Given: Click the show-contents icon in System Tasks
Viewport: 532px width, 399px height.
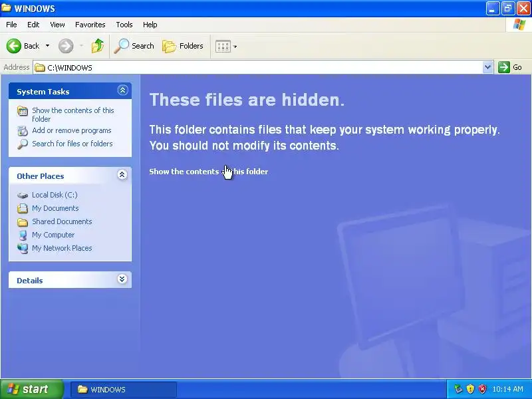Looking at the screenshot, I should pyautogui.click(x=23, y=111).
